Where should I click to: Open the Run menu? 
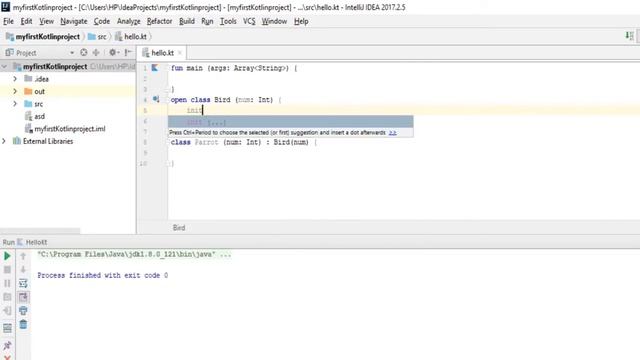pyautogui.click(x=207, y=21)
